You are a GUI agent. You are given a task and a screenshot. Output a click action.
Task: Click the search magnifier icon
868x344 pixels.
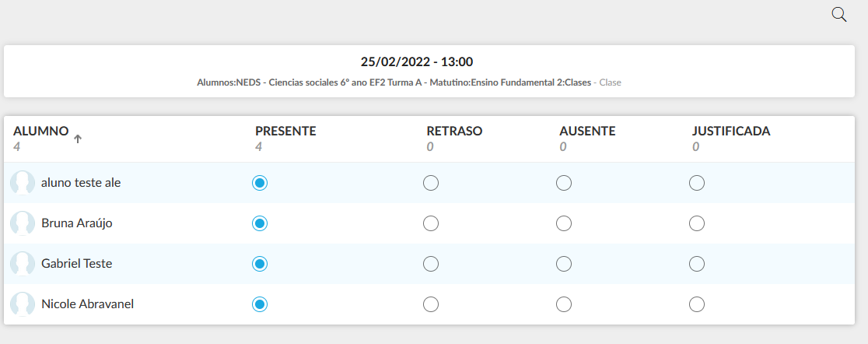point(838,14)
